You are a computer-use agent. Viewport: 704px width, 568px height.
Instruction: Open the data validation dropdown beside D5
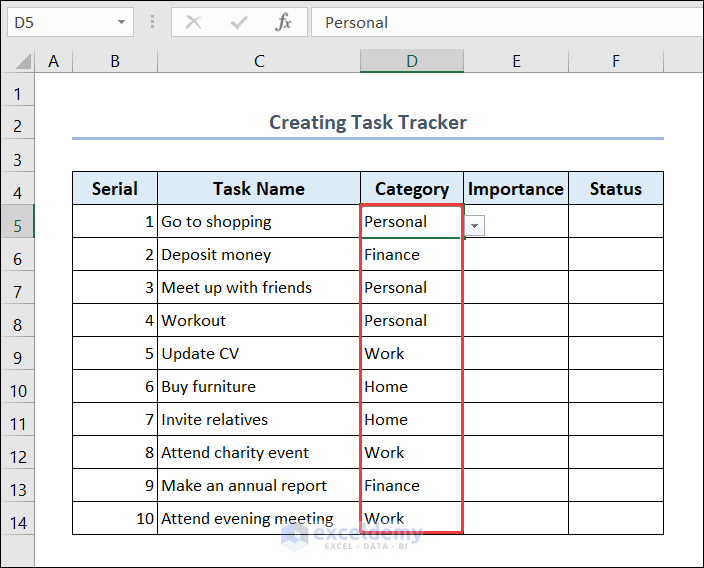point(475,226)
